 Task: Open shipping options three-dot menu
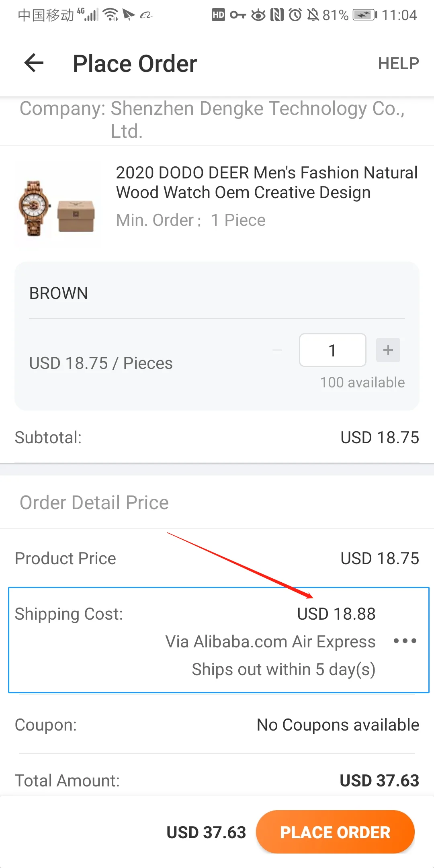pyautogui.click(x=405, y=641)
